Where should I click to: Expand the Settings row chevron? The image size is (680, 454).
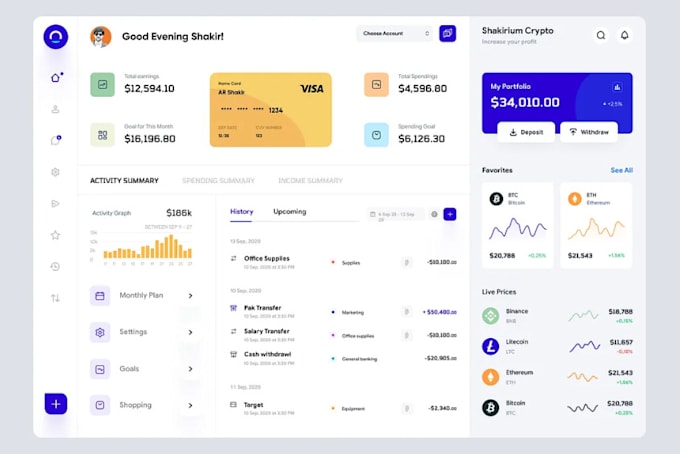click(x=190, y=332)
